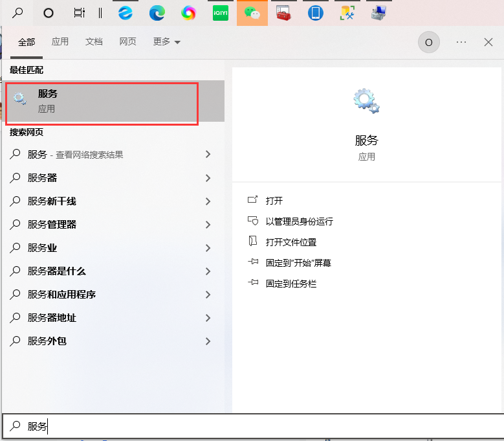Click the magnifier icon in the search box

click(x=15, y=426)
